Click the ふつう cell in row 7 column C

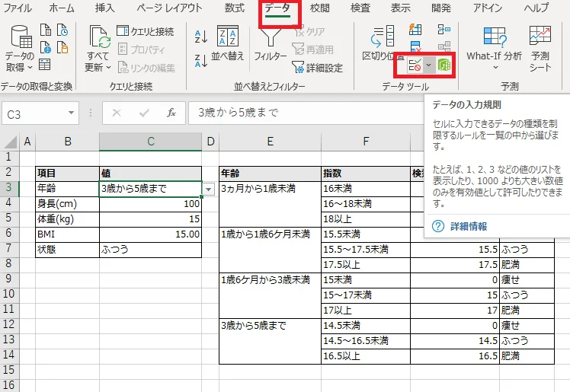[x=150, y=250]
